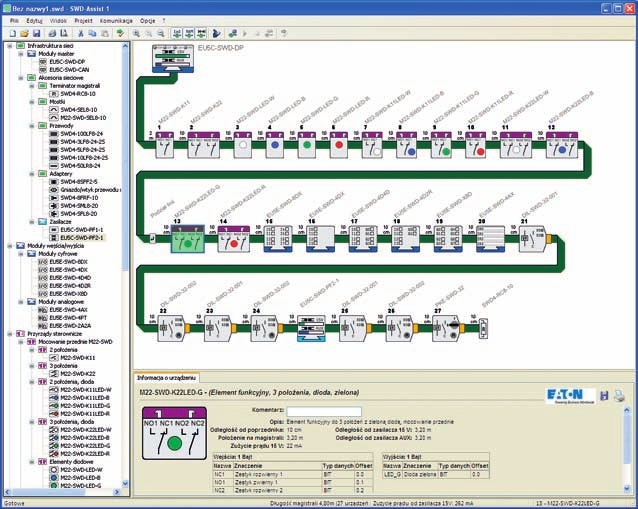
Task: Open the Opcje menu
Action: [x=147, y=20]
